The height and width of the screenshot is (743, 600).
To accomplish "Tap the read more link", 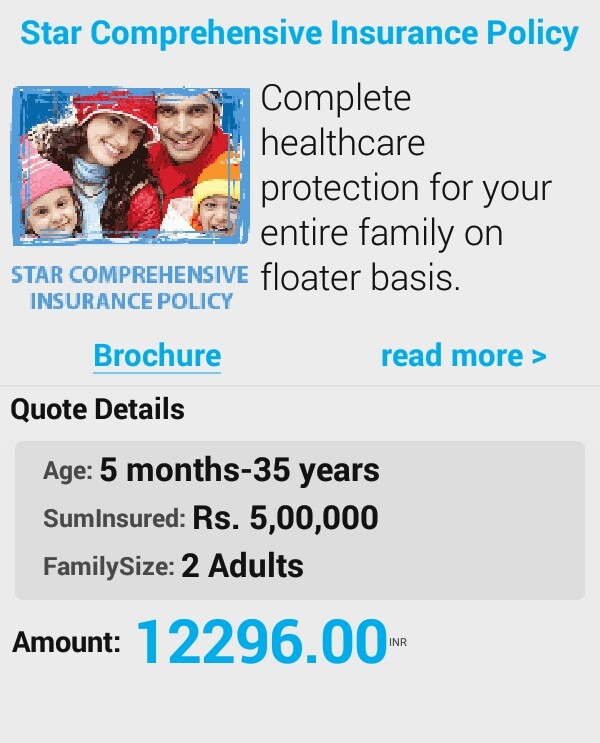I will [464, 355].
